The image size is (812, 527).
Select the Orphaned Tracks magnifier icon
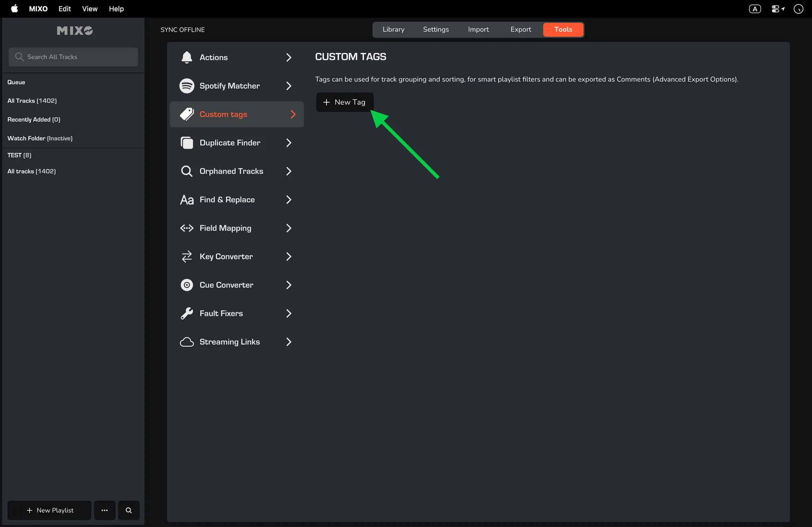187,171
